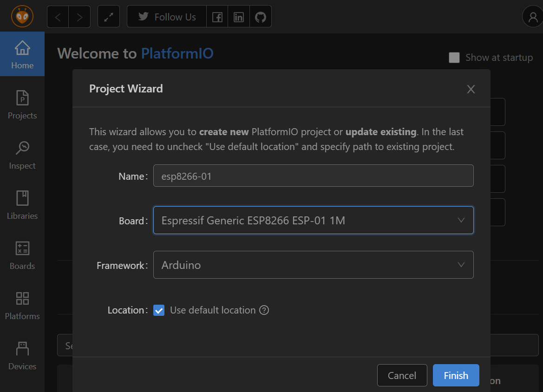
Task: Go to the Home sidebar tab
Action: tap(22, 54)
